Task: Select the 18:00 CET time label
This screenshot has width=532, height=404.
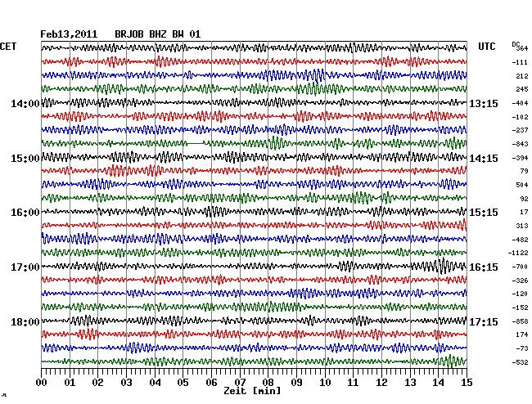Action: (x=25, y=321)
